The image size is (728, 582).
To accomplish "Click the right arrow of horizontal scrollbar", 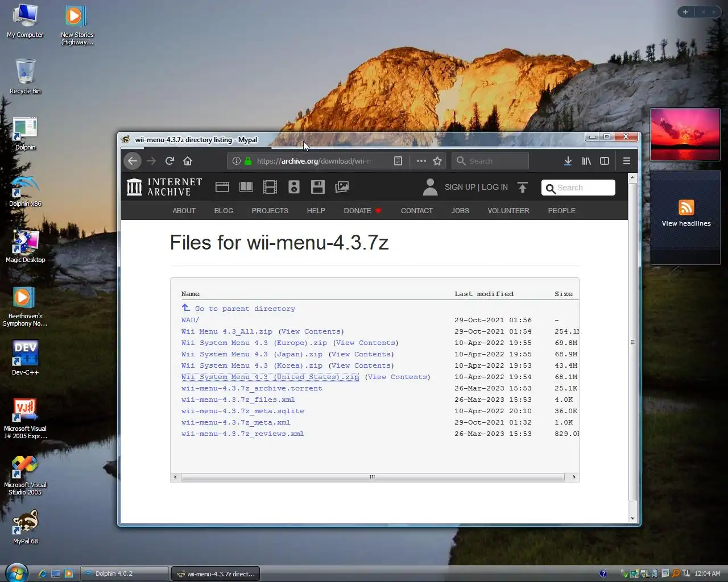I will 574,477.
